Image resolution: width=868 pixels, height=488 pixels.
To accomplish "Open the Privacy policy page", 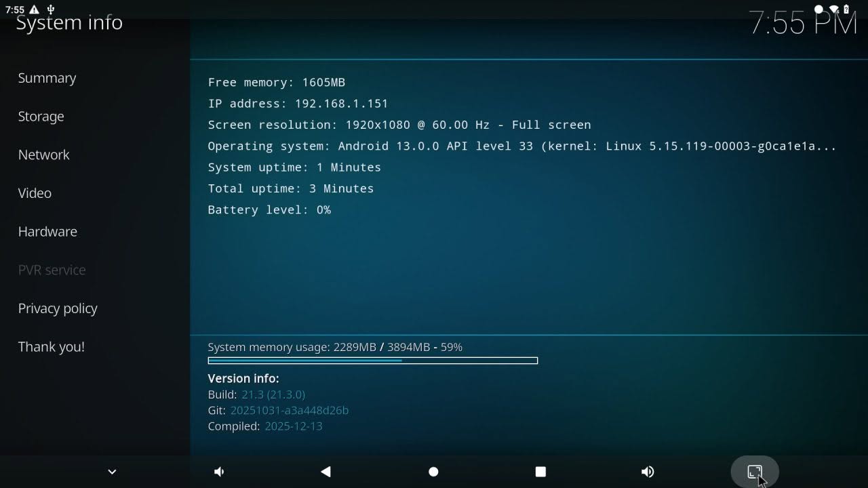I will pos(58,308).
